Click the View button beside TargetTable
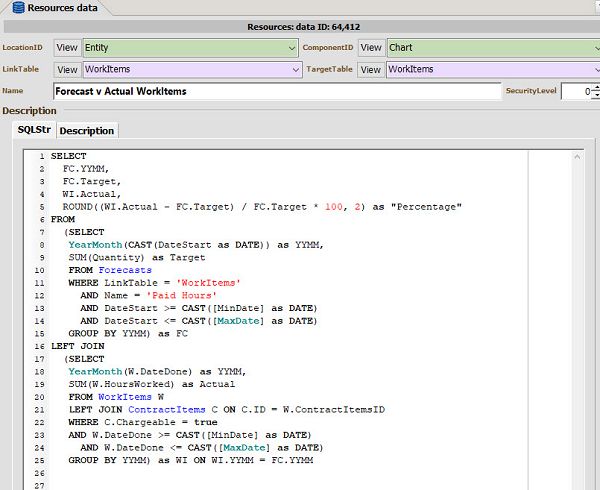600x490 pixels. [x=371, y=70]
